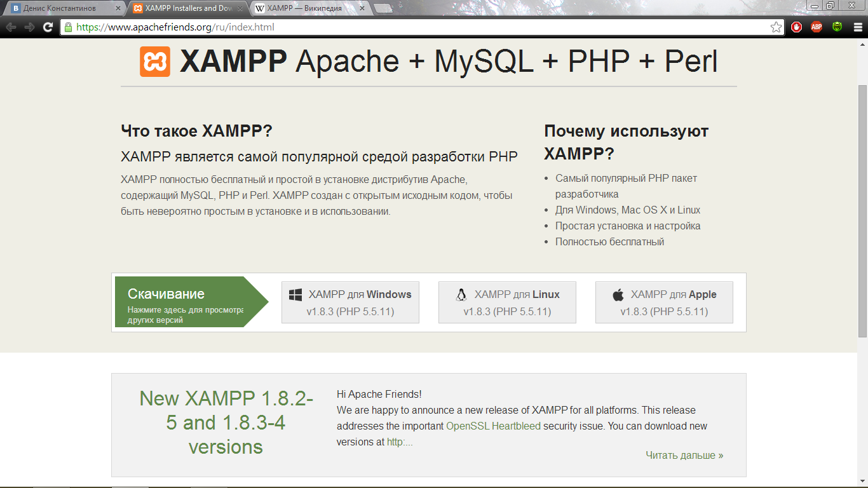Download XAMPP для Windows v1.8.3
Image resolution: width=868 pixels, height=488 pixels.
click(x=350, y=302)
